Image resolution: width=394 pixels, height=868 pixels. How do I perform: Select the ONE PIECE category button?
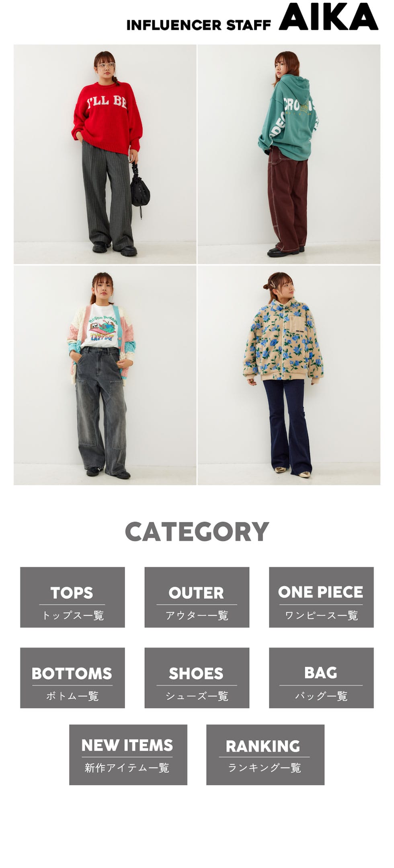coord(321,597)
